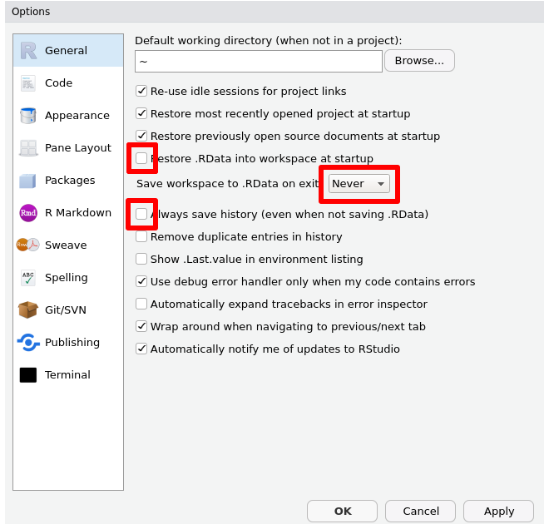Open the Pane Layout grid icon
Viewport: 549px width, 524px height.
28,148
